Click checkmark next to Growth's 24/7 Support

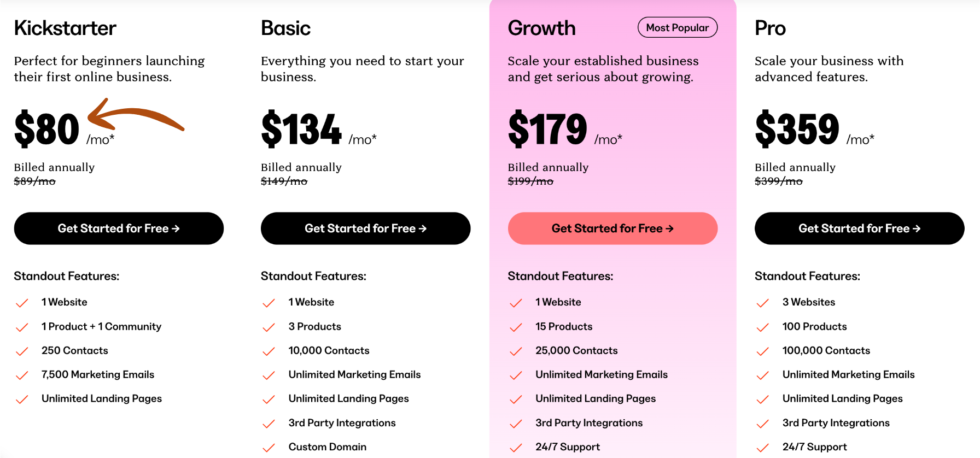click(x=516, y=448)
